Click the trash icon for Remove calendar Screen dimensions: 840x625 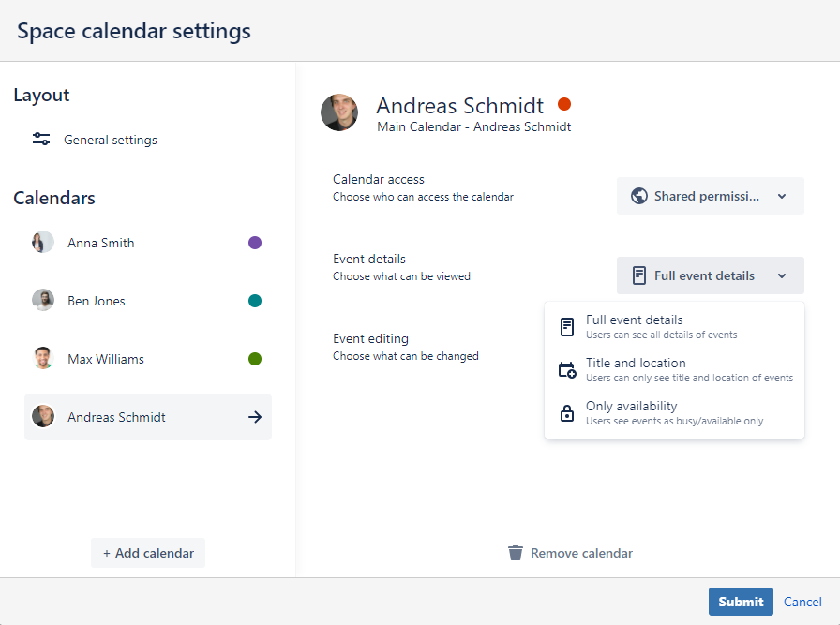(x=515, y=553)
